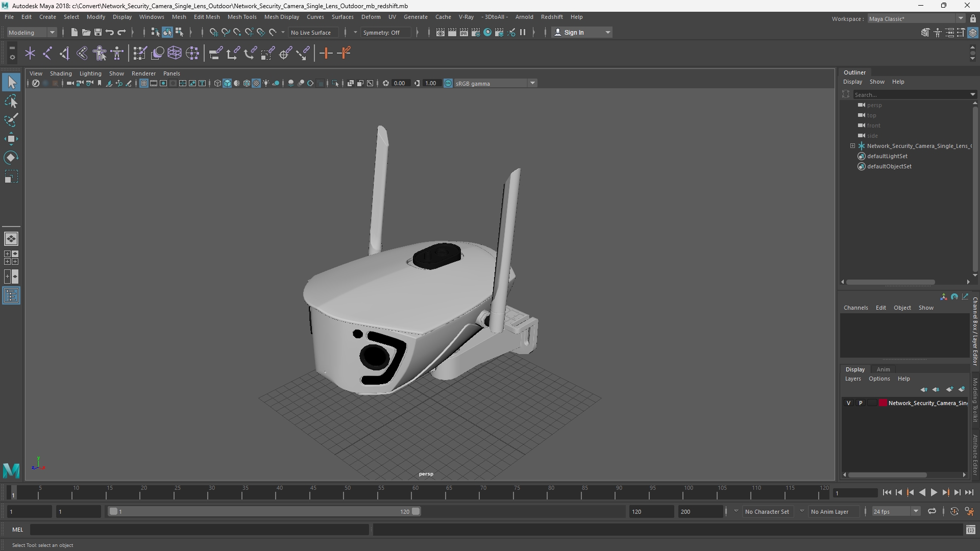
Task: Click the Undo arrow icon
Action: [x=109, y=32]
